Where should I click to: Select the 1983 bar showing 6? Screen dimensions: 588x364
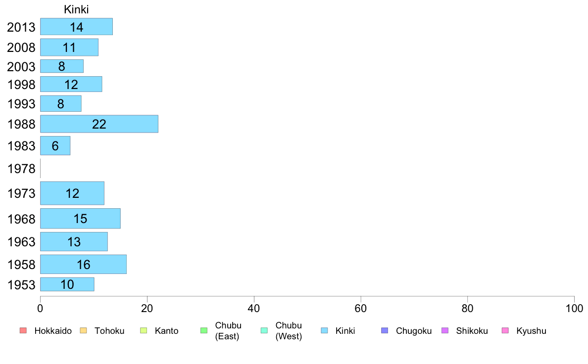point(55,146)
